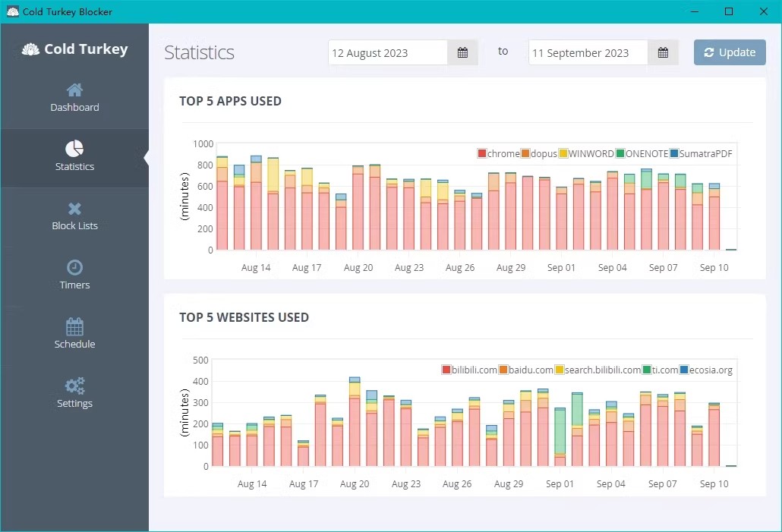The width and height of the screenshot is (782, 532).
Task: Toggle SumatraPDF legend entry
Action: pyautogui.click(x=701, y=153)
